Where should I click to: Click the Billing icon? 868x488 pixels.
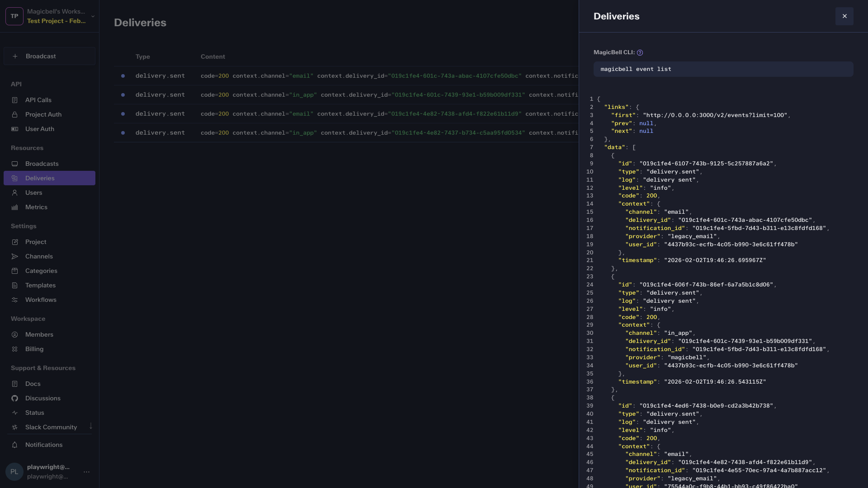point(15,349)
